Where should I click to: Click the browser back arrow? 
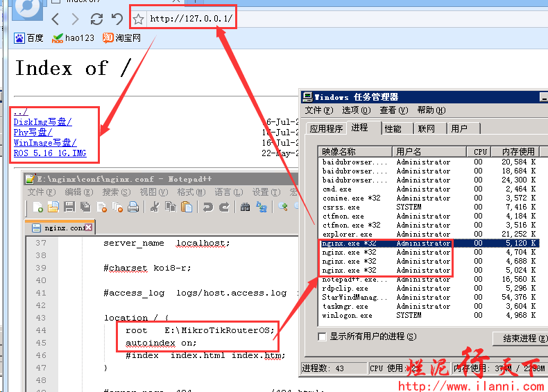[56, 19]
